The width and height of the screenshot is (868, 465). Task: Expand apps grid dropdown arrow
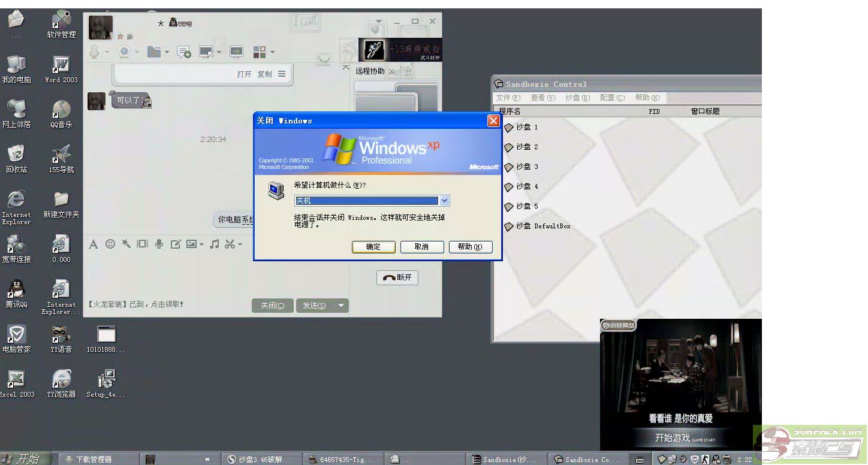coord(272,53)
